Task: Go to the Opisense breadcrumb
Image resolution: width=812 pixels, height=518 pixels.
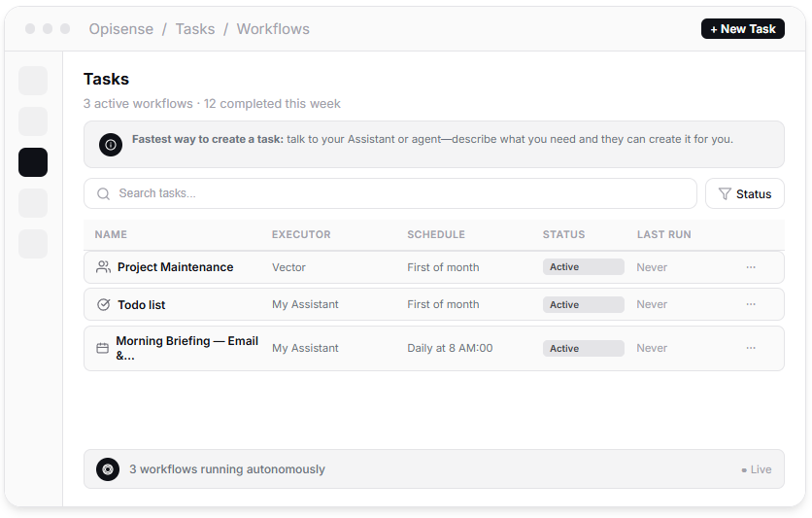Action: (x=121, y=29)
